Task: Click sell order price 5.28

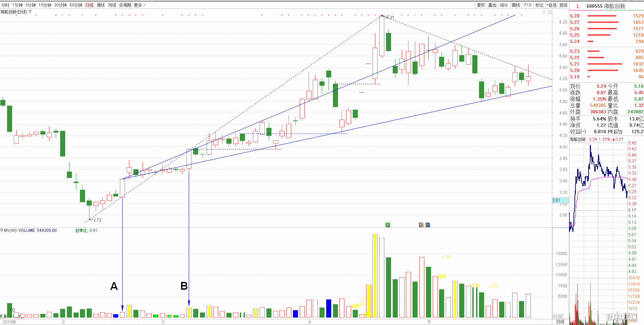Action: (x=575, y=16)
